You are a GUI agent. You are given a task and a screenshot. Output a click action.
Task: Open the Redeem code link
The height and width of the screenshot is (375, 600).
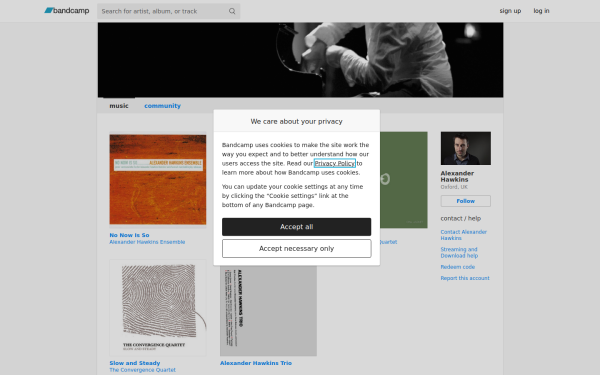458,267
